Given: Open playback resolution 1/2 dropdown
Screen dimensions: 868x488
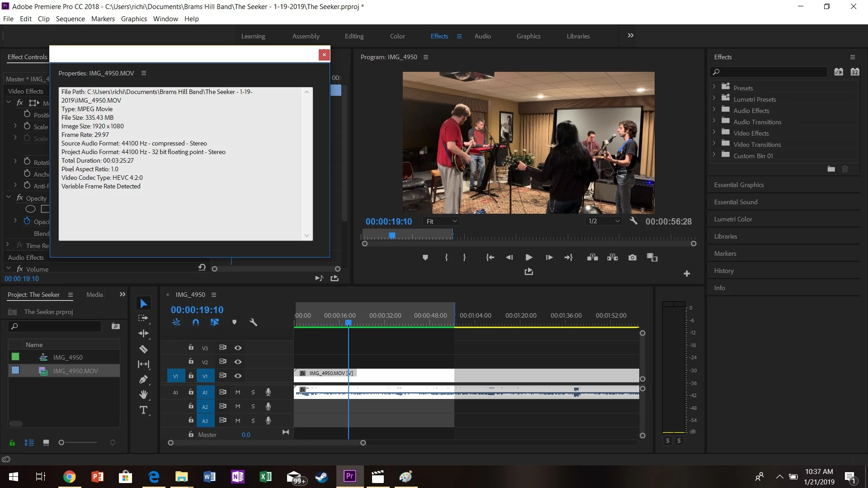Looking at the screenshot, I should tap(604, 221).
